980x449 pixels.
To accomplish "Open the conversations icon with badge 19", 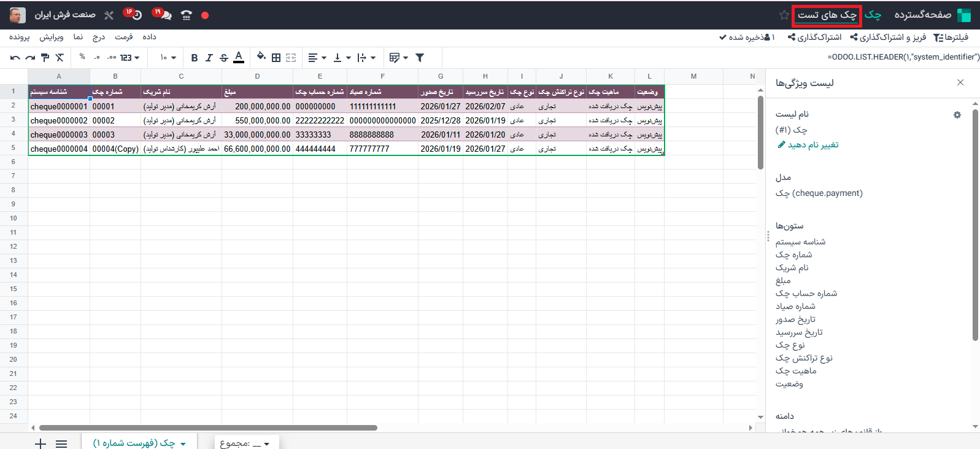I will click(163, 15).
